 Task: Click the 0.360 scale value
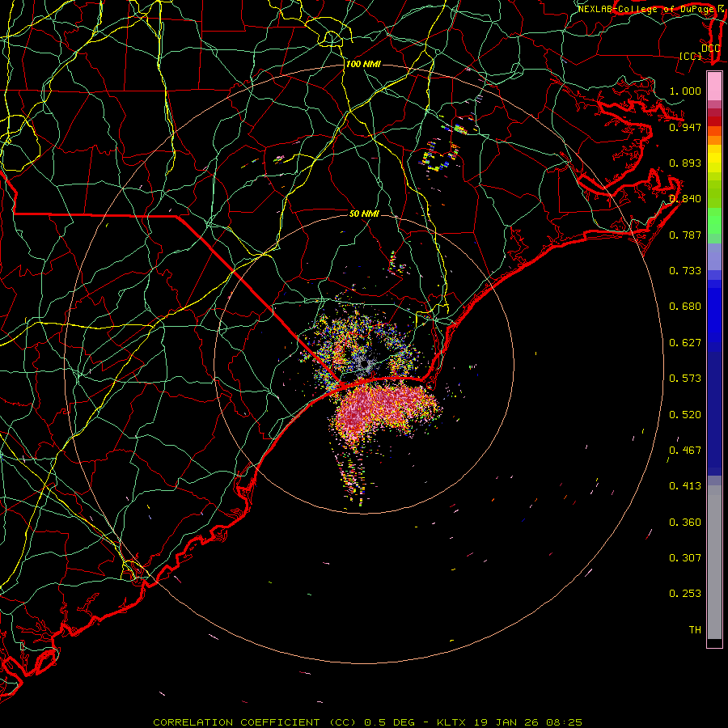click(685, 523)
